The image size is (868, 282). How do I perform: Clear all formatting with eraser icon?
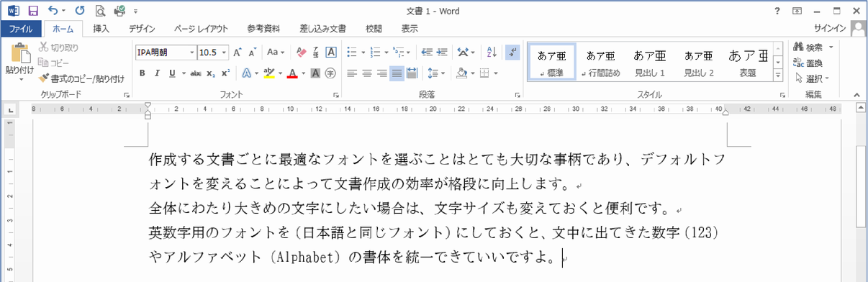pyautogui.click(x=302, y=53)
